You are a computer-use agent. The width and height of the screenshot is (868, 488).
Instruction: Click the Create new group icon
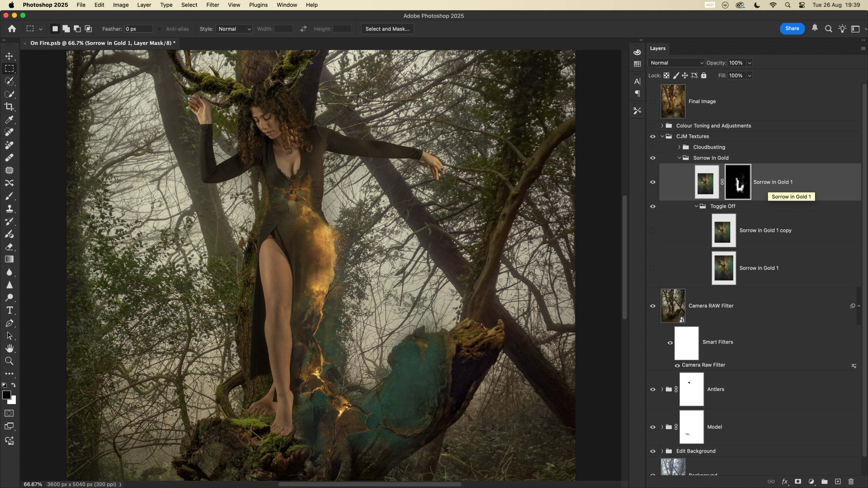[824, 482]
